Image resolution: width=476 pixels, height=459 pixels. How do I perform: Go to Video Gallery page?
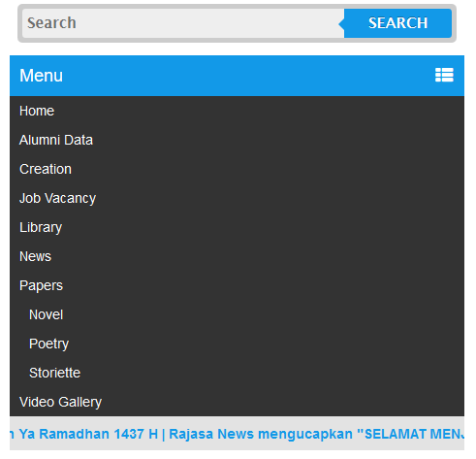(x=237, y=402)
